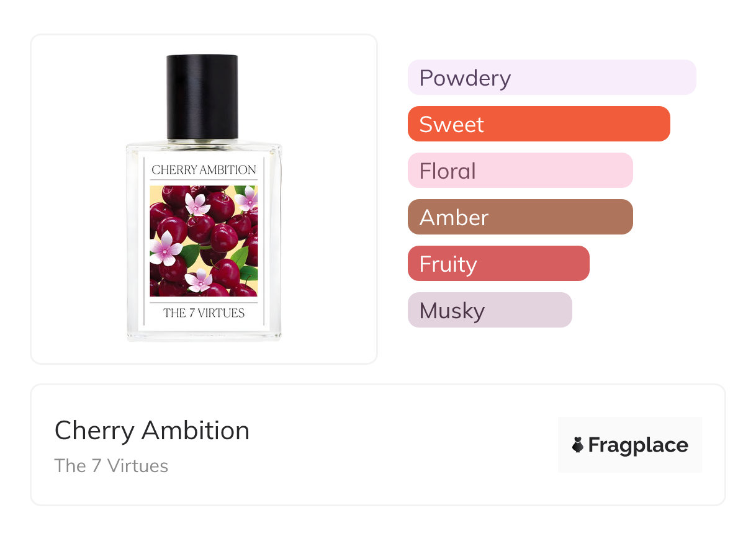Image resolution: width=756 pixels, height=536 pixels.
Task: Click the word Fruity in the accord list
Action: click(x=448, y=264)
